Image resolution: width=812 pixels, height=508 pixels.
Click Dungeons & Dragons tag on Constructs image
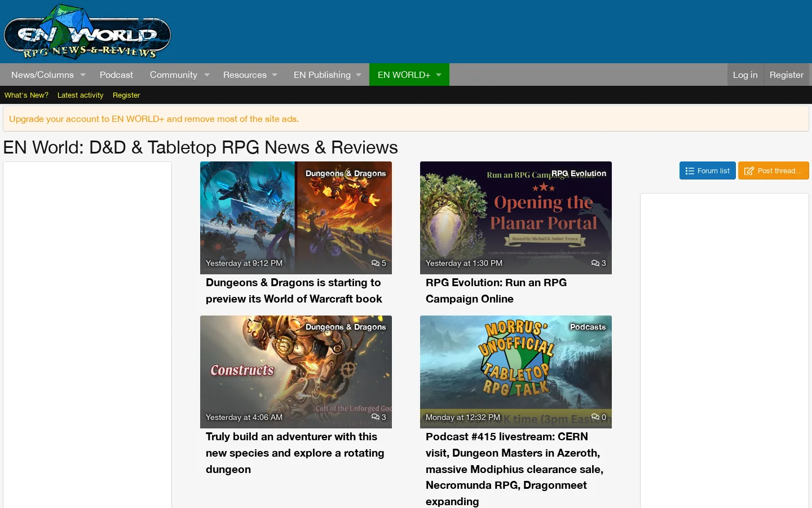(346, 327)
